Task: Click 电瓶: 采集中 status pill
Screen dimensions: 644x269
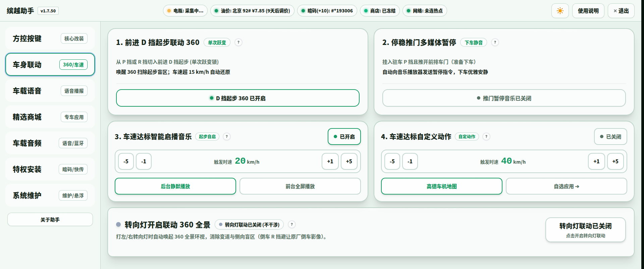Action: (185, 11)
